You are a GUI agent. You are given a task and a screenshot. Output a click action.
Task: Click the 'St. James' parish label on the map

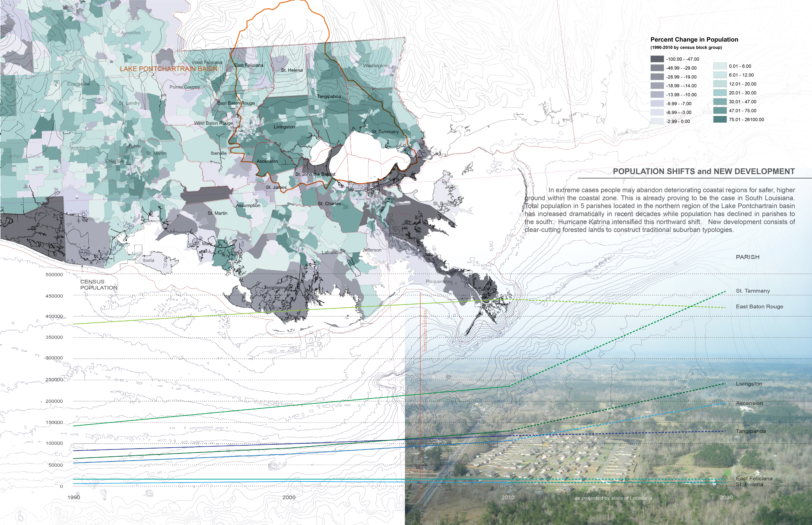(x=276, y=187)
